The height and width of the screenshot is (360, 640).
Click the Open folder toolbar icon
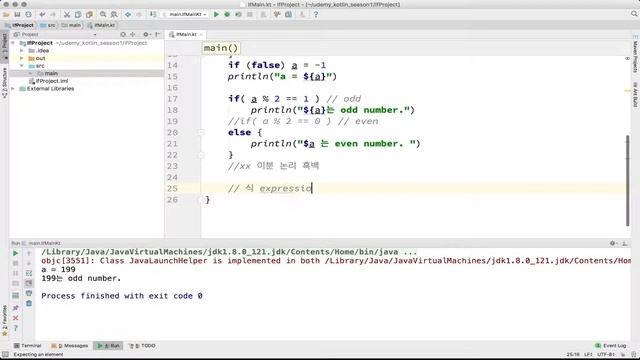pyautogui.click(x=6, y=14)
